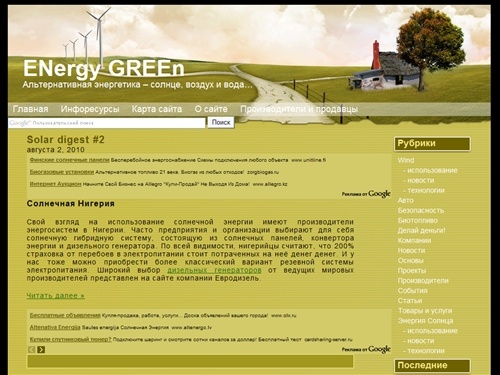Open the О сайте menu item
This screenshot has height=375, width=500.
click(x=211, y=109)
